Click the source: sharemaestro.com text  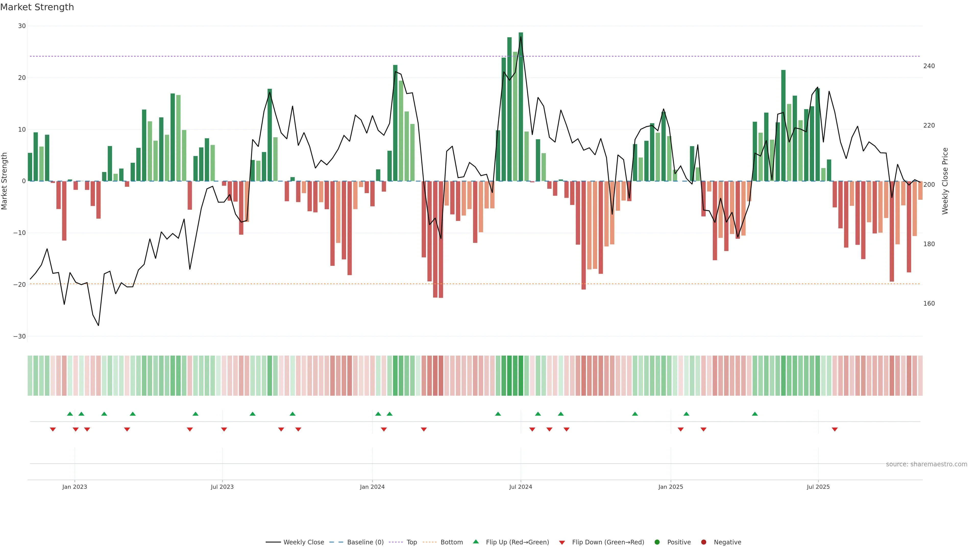[926, 464]
